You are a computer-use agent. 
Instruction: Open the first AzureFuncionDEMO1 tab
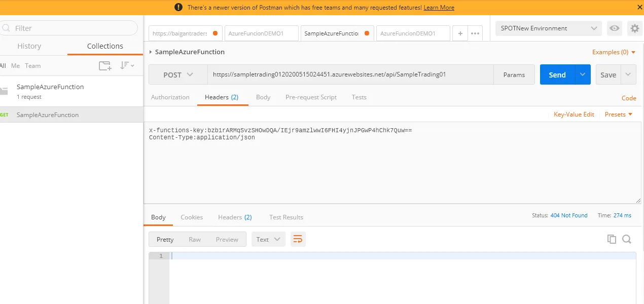click(262, 33)
